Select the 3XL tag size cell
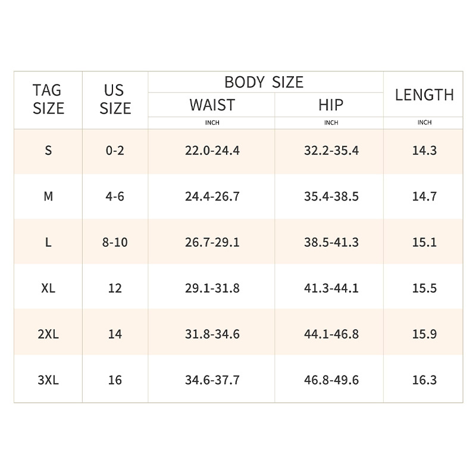 click(x=48, y=380)
